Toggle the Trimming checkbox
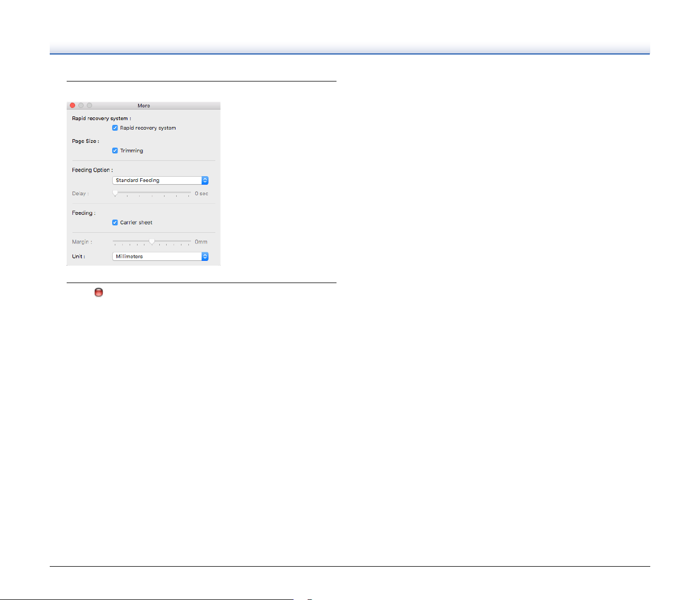 pos(115,151)
